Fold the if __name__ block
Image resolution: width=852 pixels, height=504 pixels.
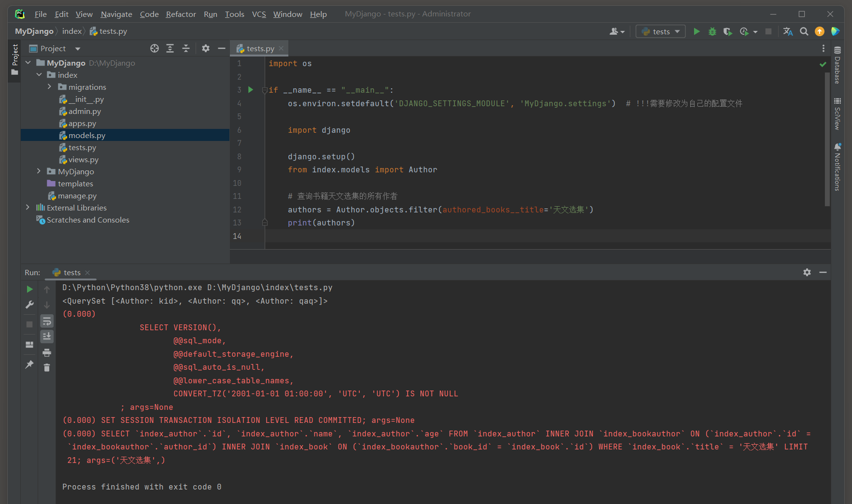click(265, 90)
